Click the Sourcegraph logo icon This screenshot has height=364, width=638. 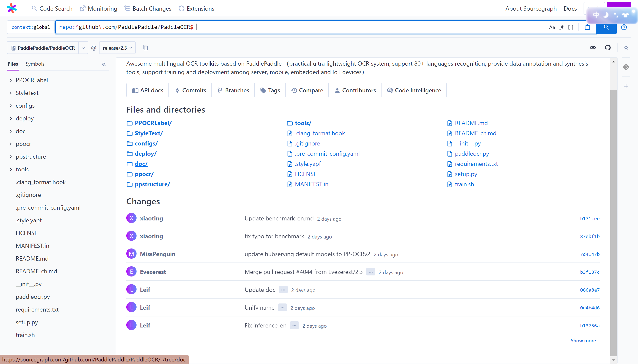[12, 8]
